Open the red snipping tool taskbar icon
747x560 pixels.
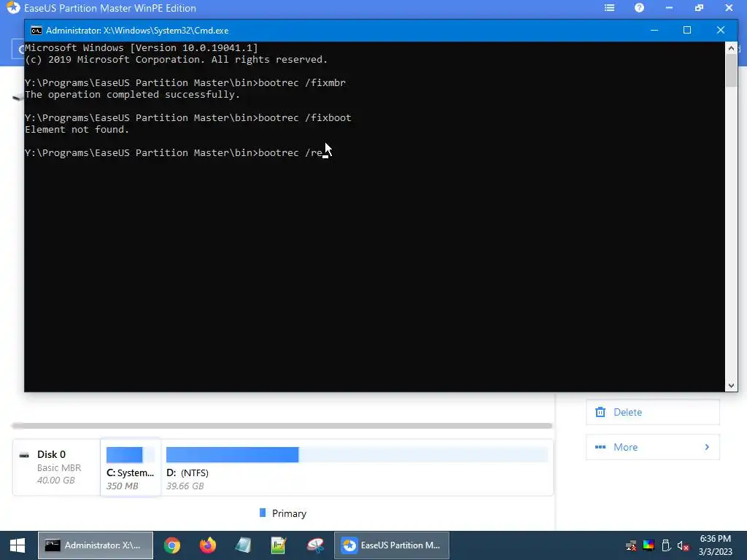(x=315, y=545)
